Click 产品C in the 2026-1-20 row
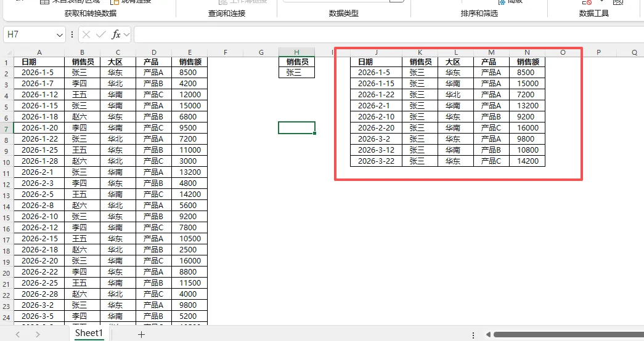The height and width of the screenshot is (341, 644). (153, 127)
